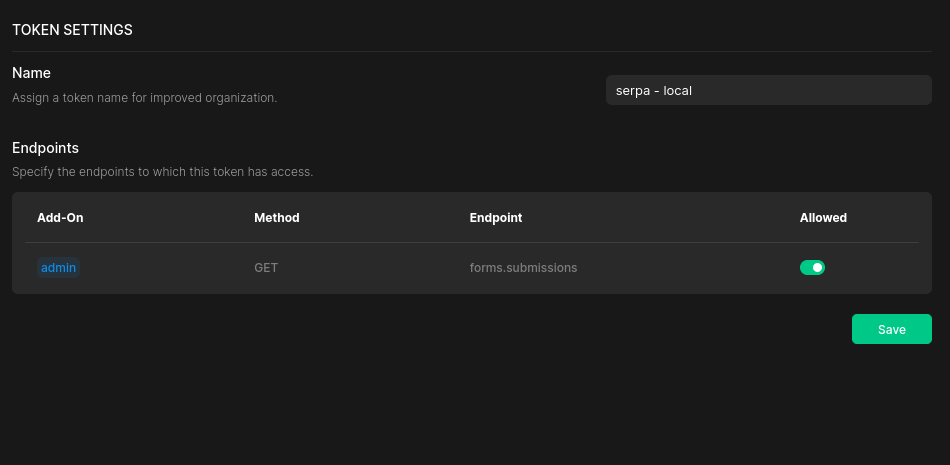Click the TOKEN SETTINGS heading

point(72,30)
